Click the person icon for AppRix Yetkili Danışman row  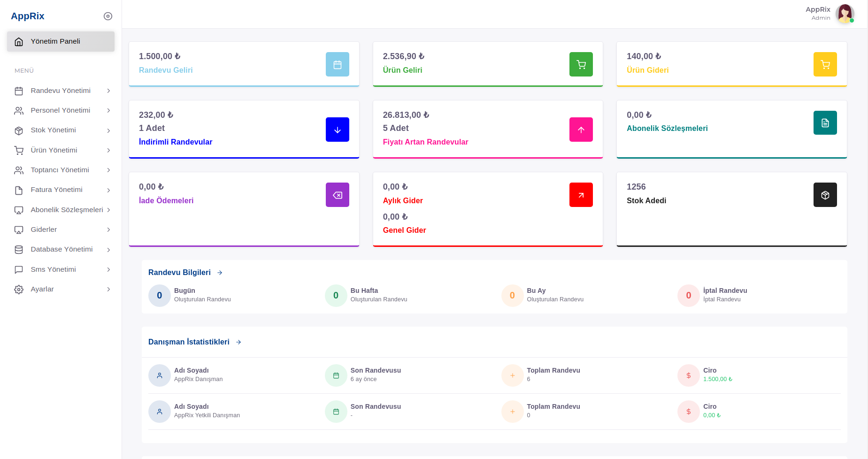[x=160, y=412]
